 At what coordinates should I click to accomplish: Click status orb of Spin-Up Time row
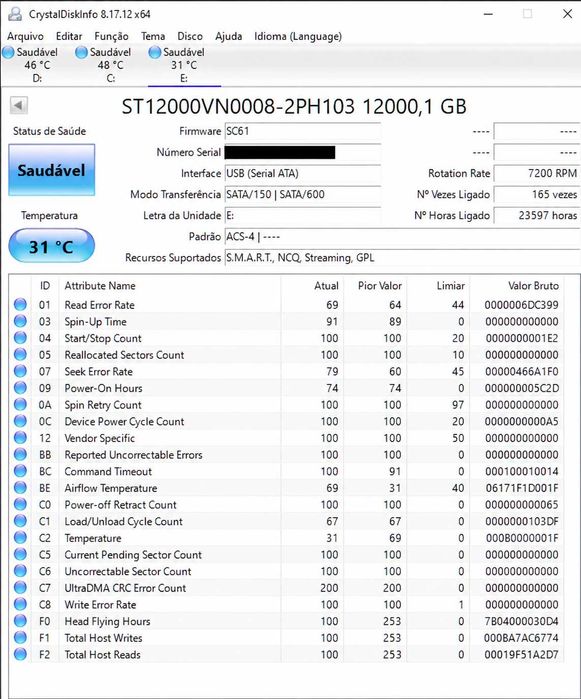coord(20,321)
